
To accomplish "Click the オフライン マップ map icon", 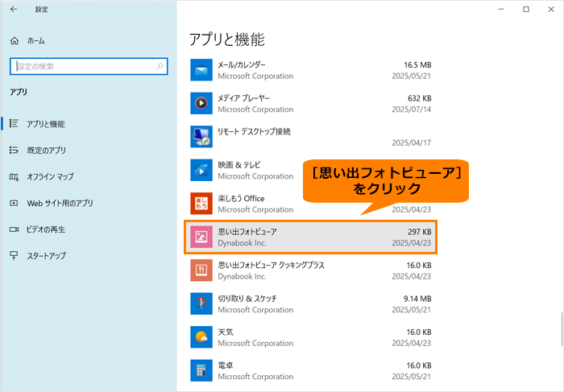I will 14,176.
